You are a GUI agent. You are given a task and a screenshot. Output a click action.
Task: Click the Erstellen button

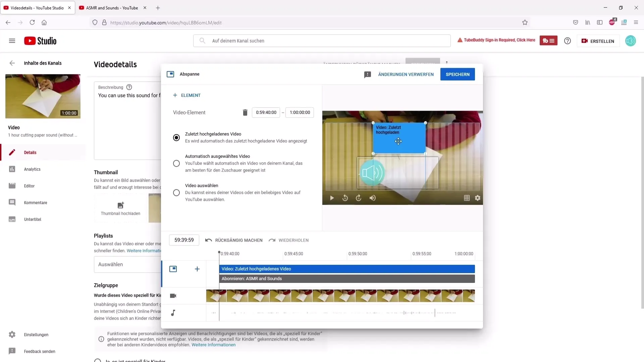tap(598, 41)
